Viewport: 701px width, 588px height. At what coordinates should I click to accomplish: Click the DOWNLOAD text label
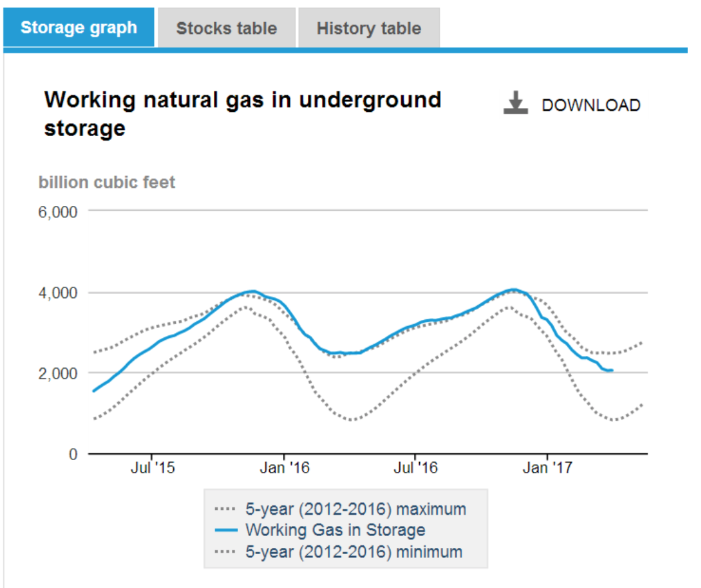(x=590, y=105)
